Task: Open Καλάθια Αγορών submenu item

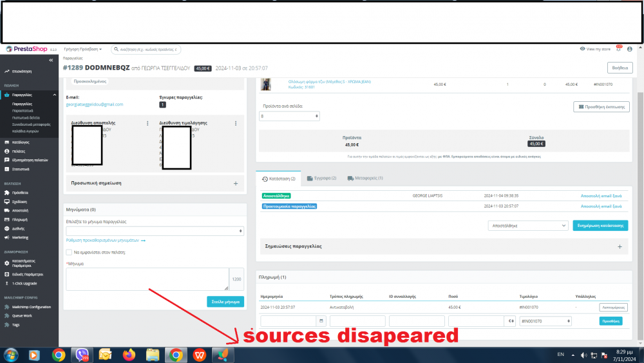Action: click(x=26, y=131)
